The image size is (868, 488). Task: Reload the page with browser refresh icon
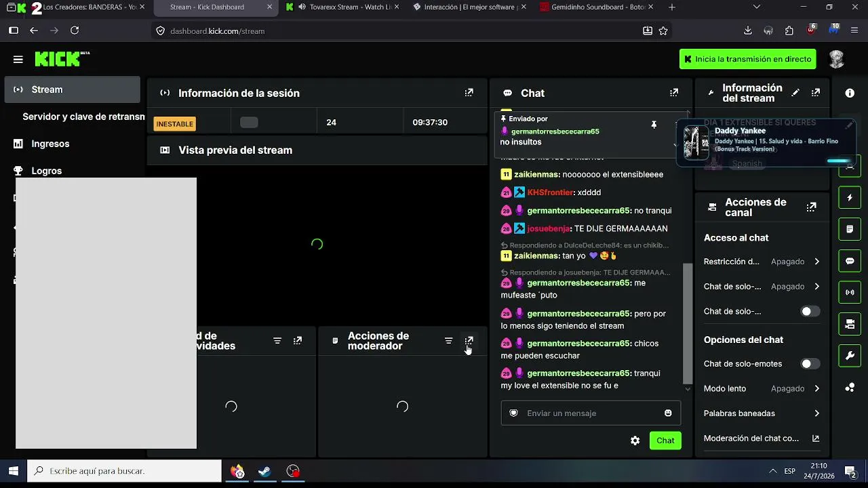[75, 30]
